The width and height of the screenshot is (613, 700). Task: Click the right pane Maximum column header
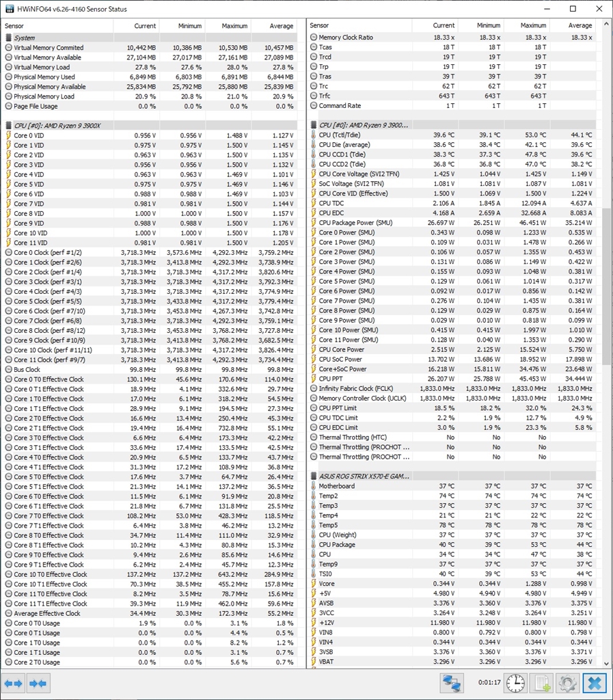pyautogui.click(x=526, y=25)
